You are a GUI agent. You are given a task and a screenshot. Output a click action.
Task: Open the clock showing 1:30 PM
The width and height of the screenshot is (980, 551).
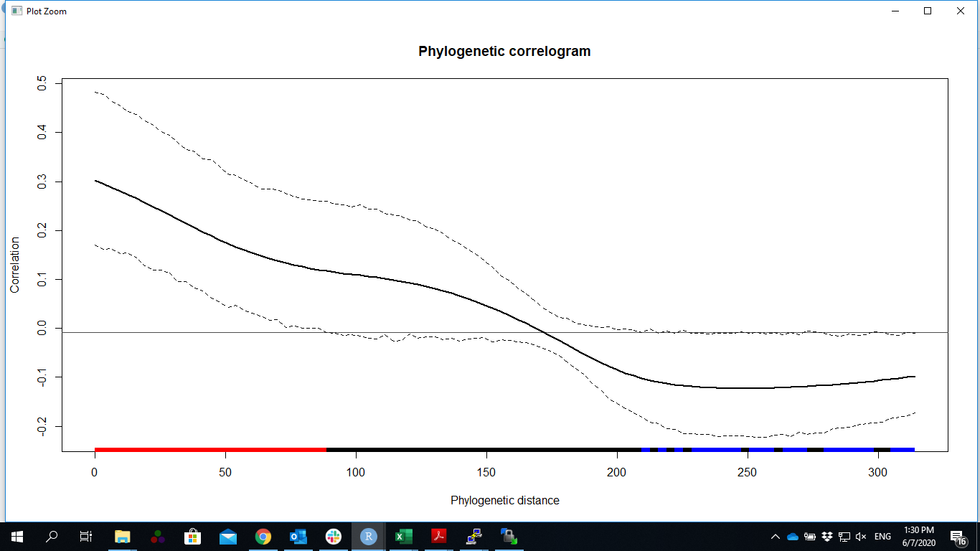pos(918,537)
